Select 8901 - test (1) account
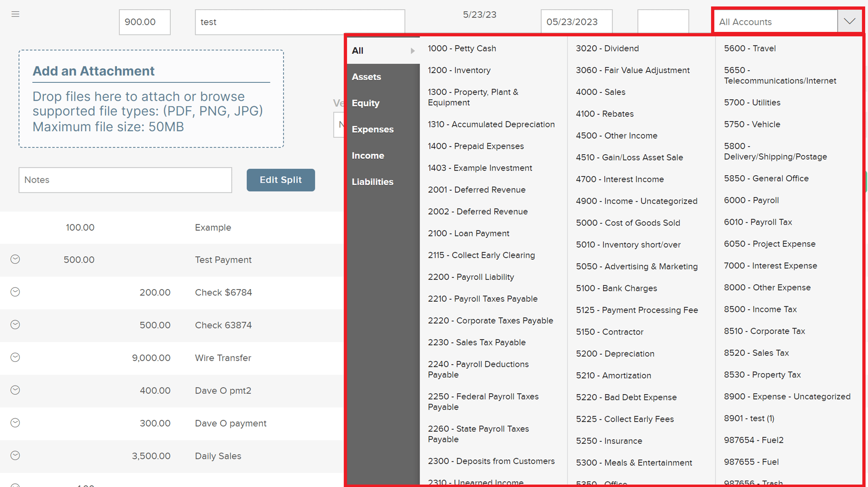The image size is (868, 487). [749, 418]
